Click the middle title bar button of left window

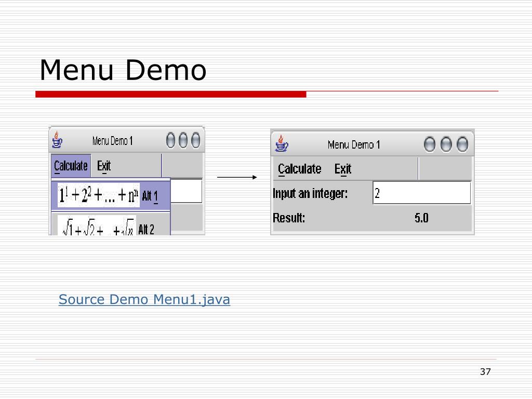coord(183,140)
